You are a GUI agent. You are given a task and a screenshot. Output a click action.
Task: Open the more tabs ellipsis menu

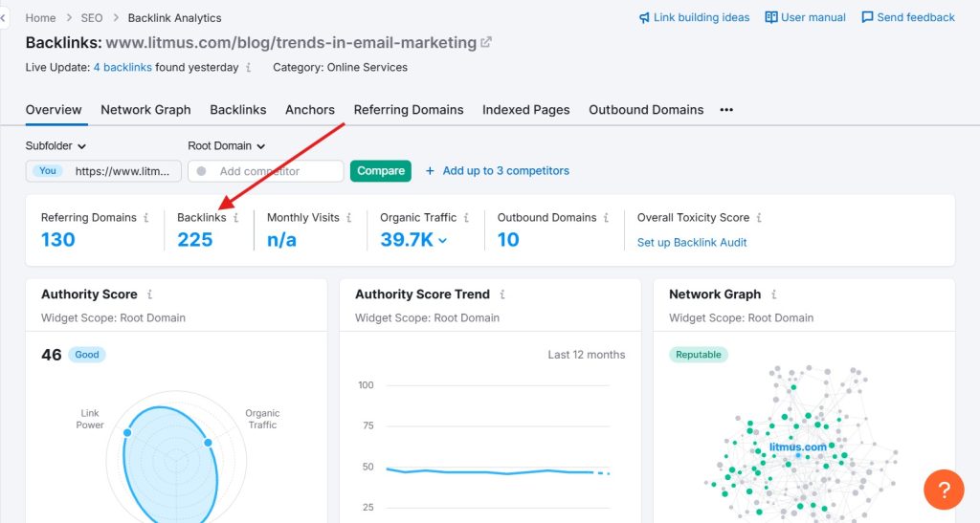point(726,110)
